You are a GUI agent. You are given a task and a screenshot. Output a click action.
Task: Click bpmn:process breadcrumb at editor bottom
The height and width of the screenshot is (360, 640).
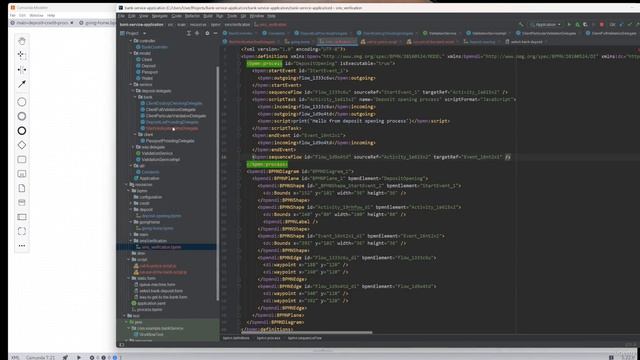coord(268,338)
